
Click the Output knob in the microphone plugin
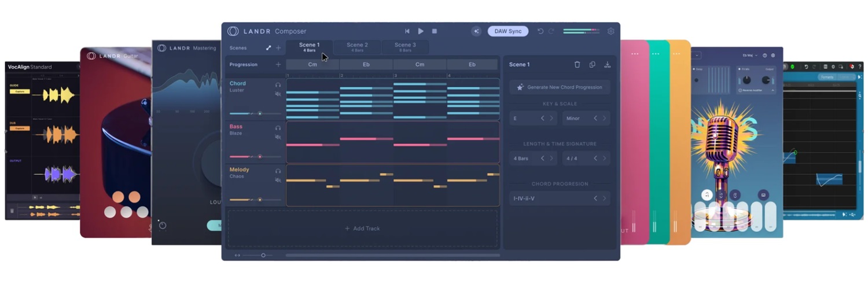(767, 80)
